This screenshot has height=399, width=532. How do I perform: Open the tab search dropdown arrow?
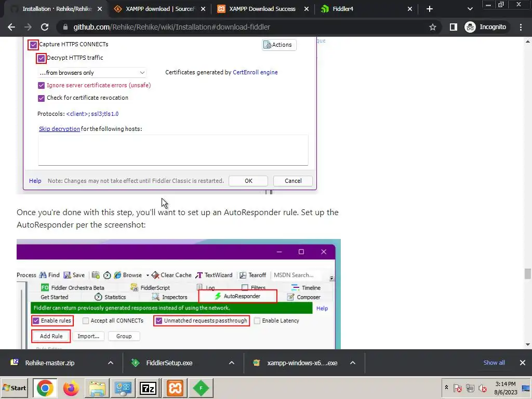click(470, 9)
